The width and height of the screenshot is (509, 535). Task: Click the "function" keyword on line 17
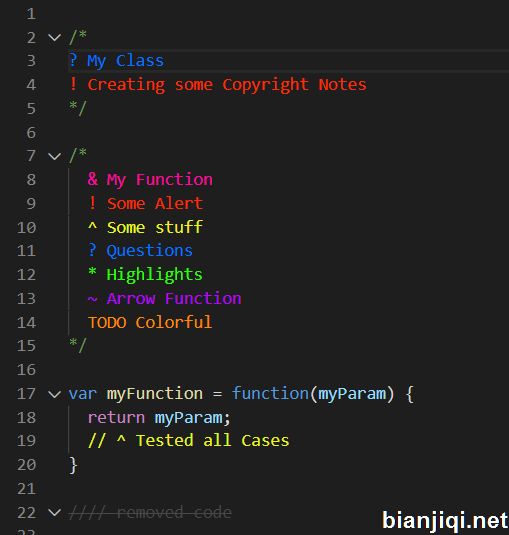pos(270,393)
